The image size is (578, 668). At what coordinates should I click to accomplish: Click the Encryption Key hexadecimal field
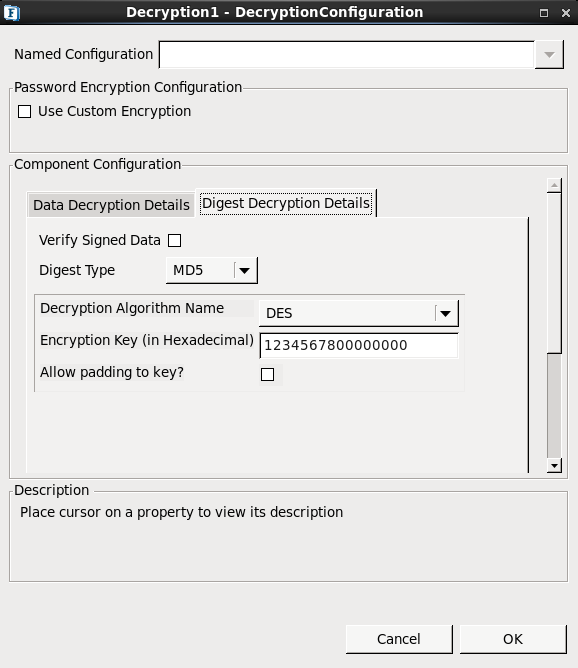coord(359,345)
